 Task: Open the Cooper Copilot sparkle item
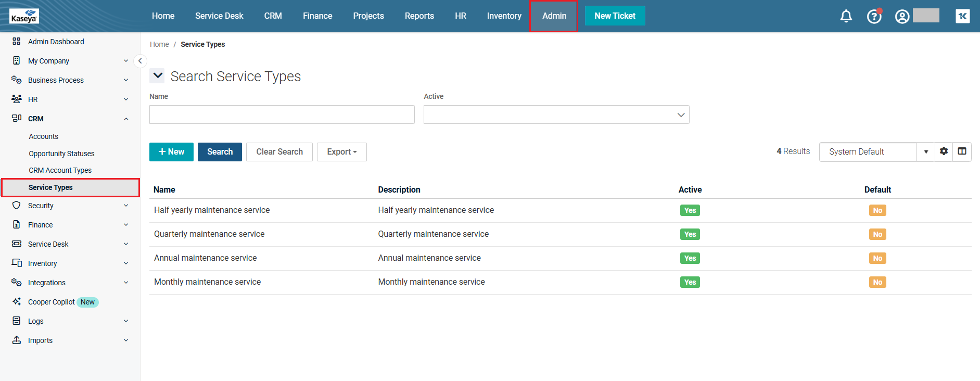(52, 302)
